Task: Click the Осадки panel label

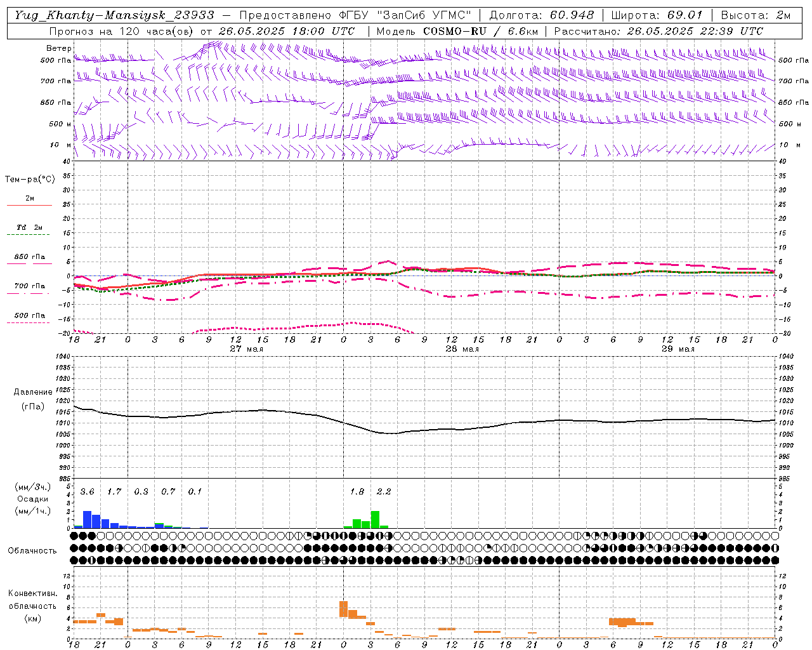Action: coord(32,499)
